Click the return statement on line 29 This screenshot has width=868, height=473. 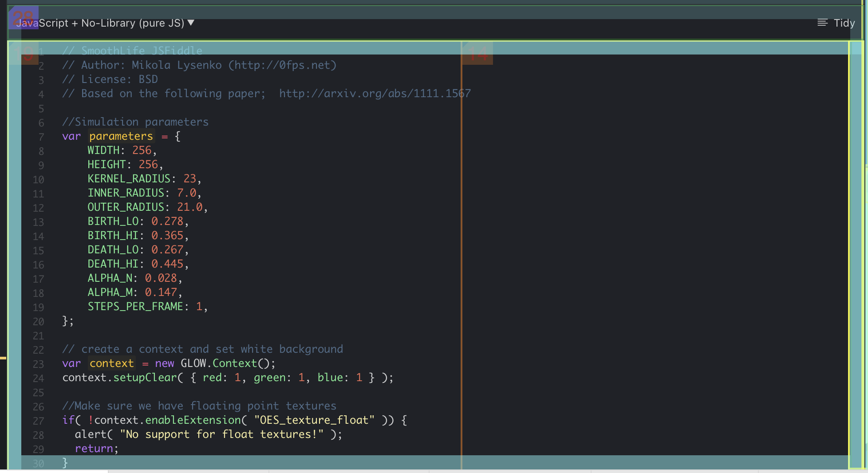click(x=94, y=448)
